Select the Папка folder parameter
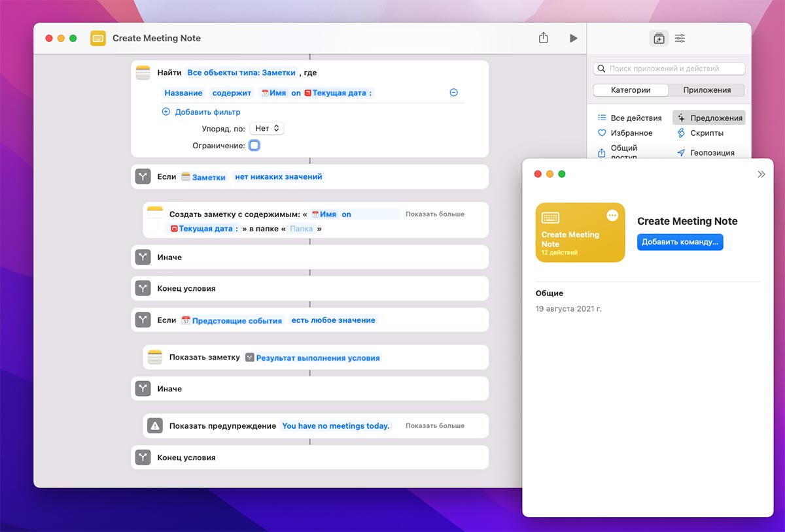Screen dimensions: 785x532 [x=302, y=229]
